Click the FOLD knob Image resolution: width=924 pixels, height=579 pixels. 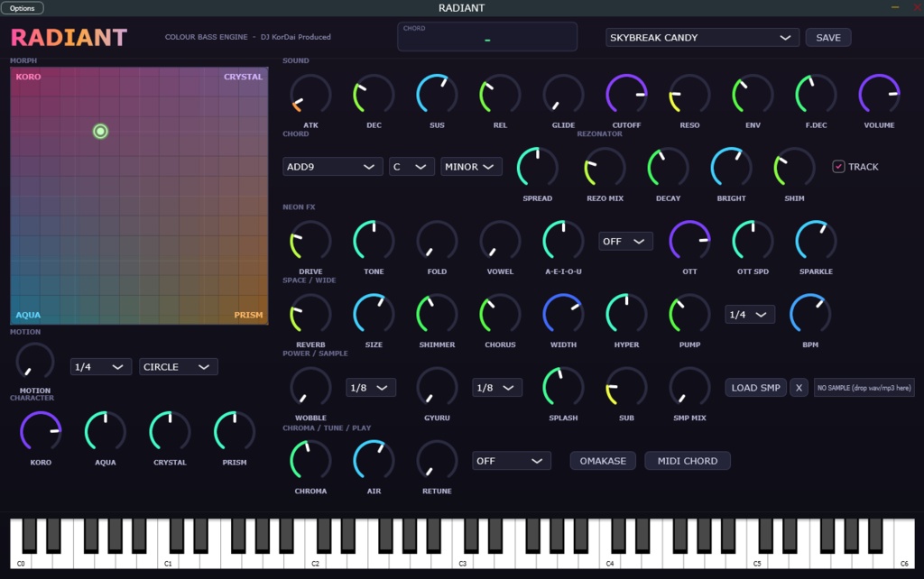[x=437, y=241]
